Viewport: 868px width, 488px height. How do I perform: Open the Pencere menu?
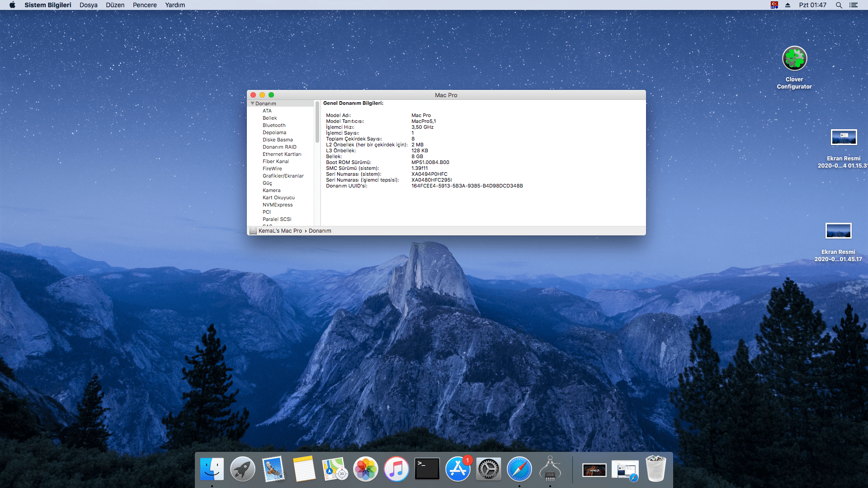[x=144, y=5]
